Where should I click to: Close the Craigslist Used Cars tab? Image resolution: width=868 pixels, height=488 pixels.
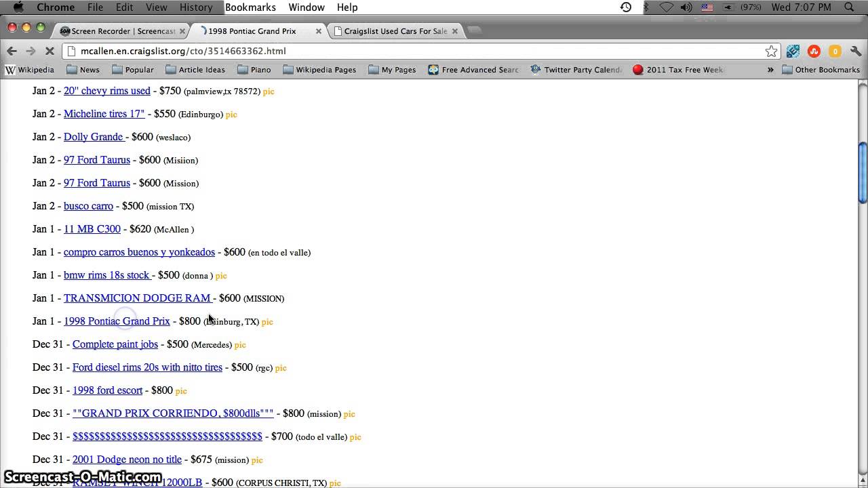pos(455,31)
